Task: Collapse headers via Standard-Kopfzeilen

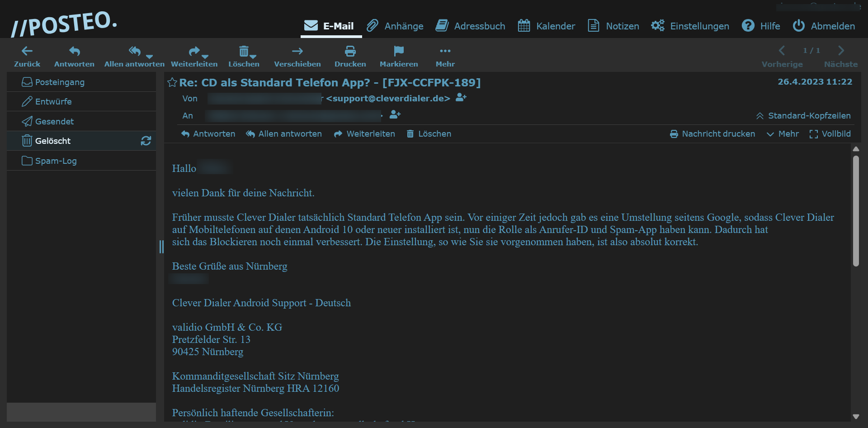Action: (x=803, y=116)
